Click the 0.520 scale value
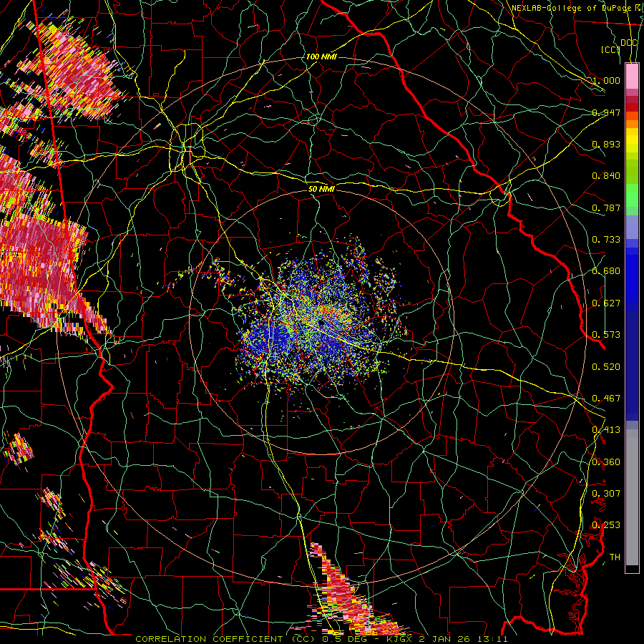Screen dimensions: 644x644 coord(606,366)
